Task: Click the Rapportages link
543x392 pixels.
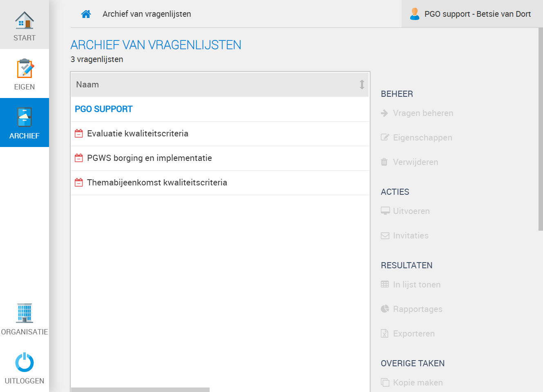Action: pos(418,309)
